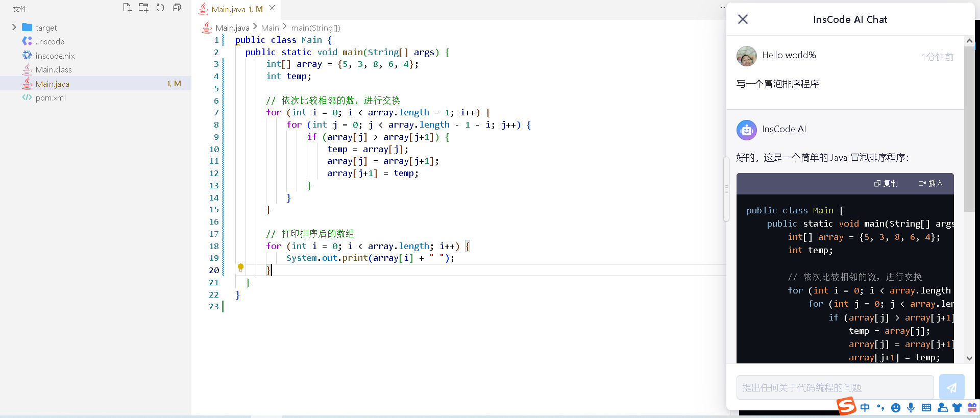
Task: Click the 复制 copy code button
Action: pyautogui.click(x=886, y=184)
